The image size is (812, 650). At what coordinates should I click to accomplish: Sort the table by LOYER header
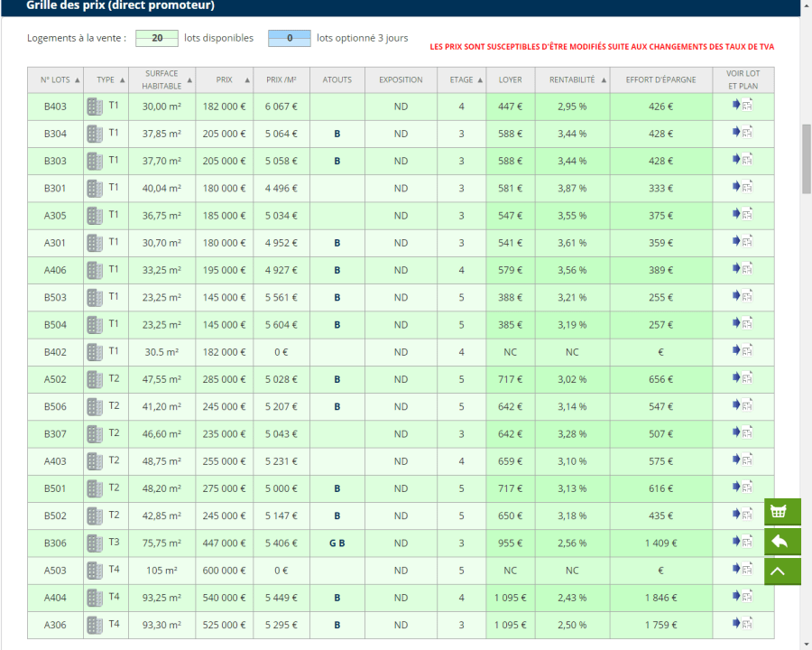coord(511,79)
